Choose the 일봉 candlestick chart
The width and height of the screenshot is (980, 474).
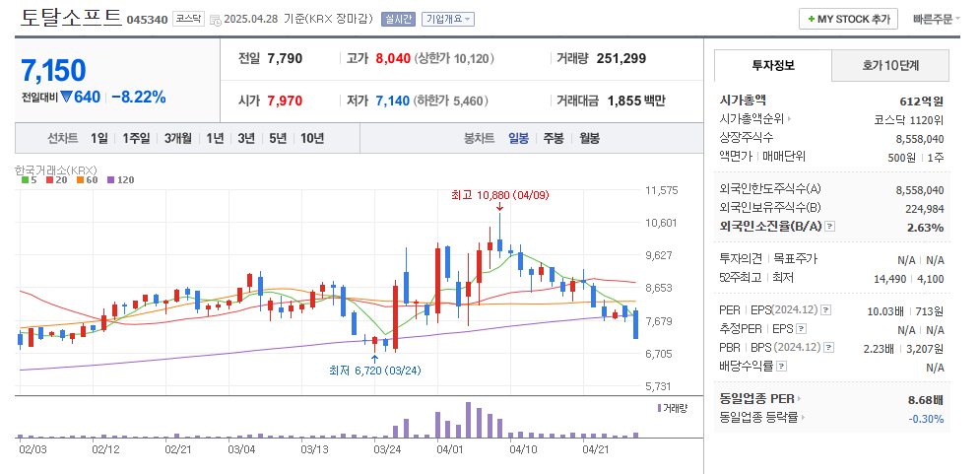point(518,138)
